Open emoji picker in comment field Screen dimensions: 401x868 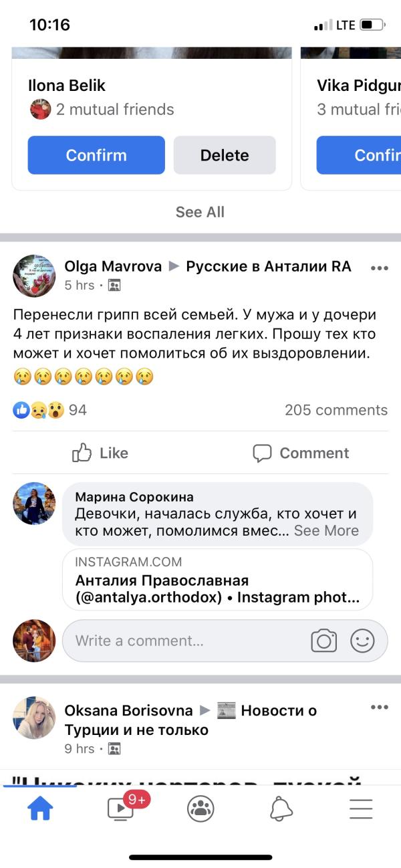pos(362,641)
